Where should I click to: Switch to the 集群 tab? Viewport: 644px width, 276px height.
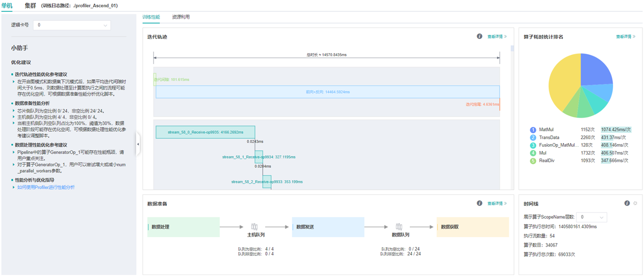(x=31, y=5)
